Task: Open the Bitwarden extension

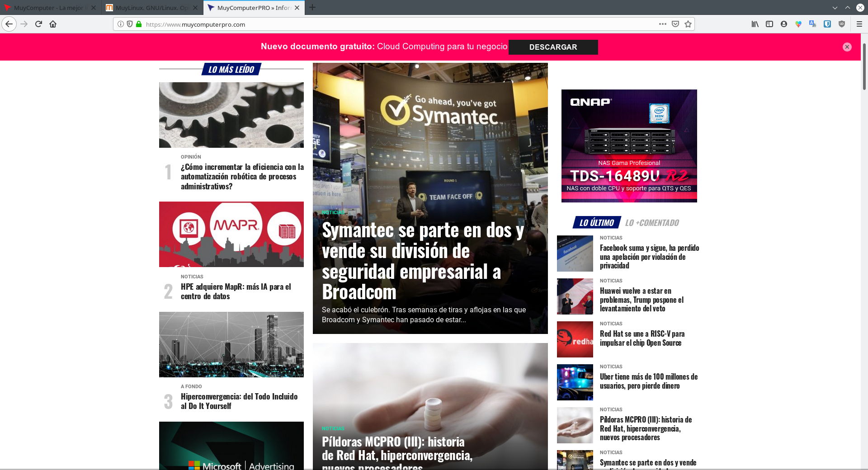Action: (x=827, y=24)
